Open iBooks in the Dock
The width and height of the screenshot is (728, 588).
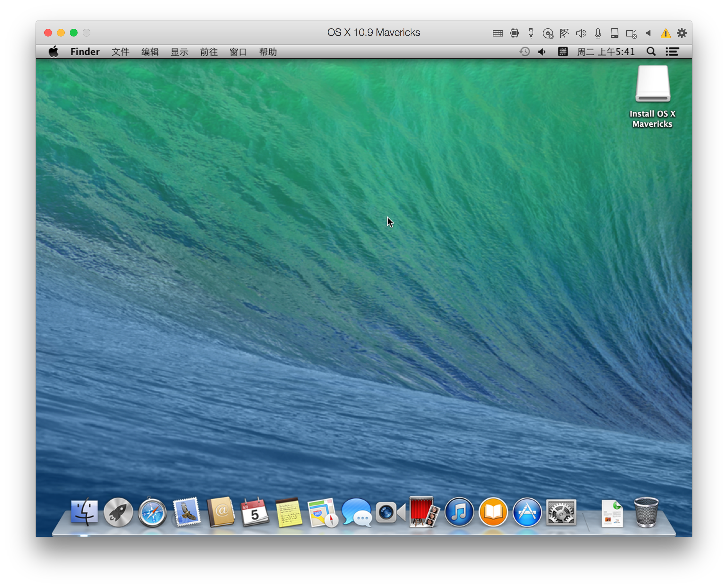click(493, 512)
